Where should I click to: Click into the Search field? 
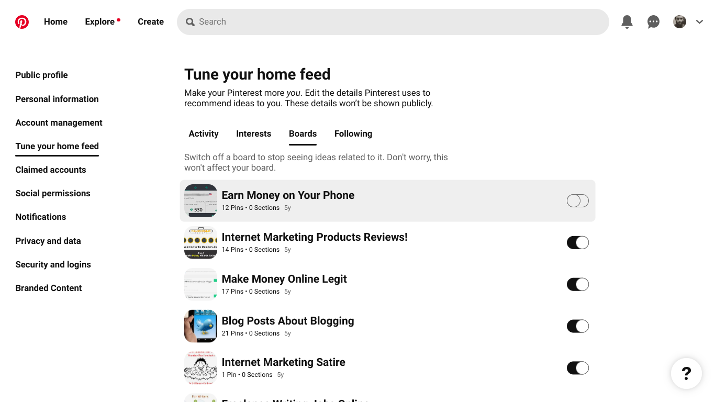tap(393, 22)
